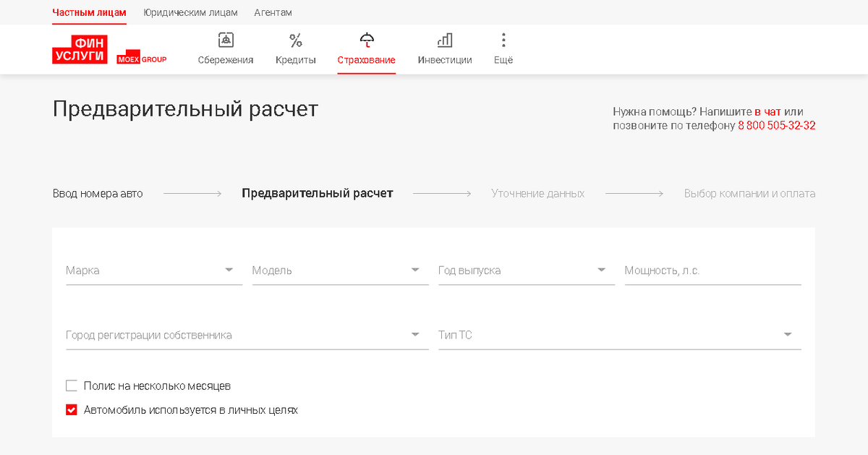Click the Мощность, л.с. input field

coord(712,271)
